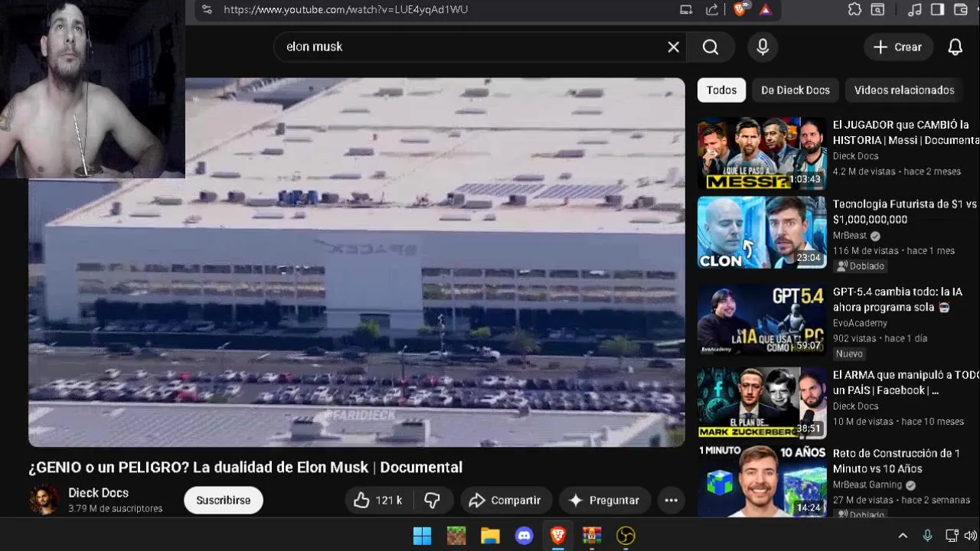
Task: Clear the search text with X icon
Action: (x=673, y=47)
